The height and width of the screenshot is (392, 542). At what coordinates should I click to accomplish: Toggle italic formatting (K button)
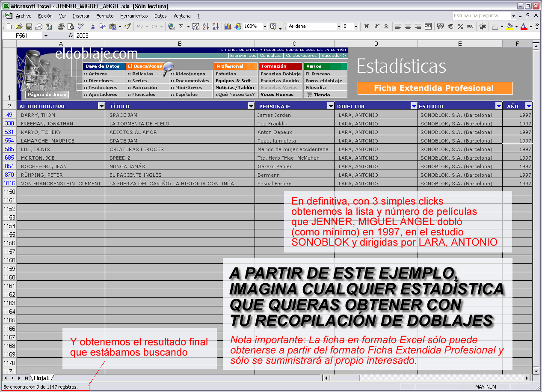click(x=376, y=27)
